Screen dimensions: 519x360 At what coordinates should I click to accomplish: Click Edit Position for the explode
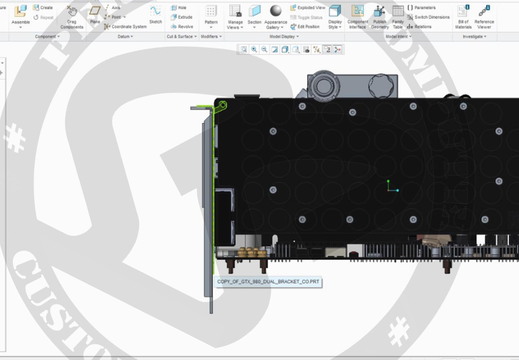click(305, 26)
